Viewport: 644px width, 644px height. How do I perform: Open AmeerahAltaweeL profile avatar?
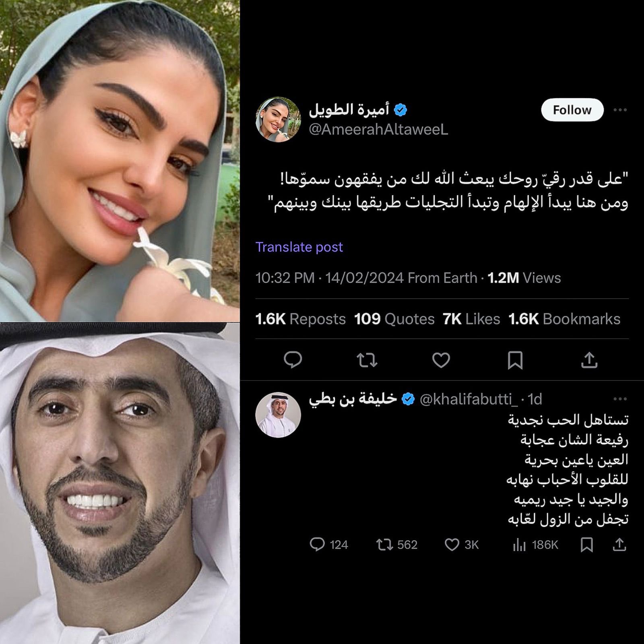point(278,120)
